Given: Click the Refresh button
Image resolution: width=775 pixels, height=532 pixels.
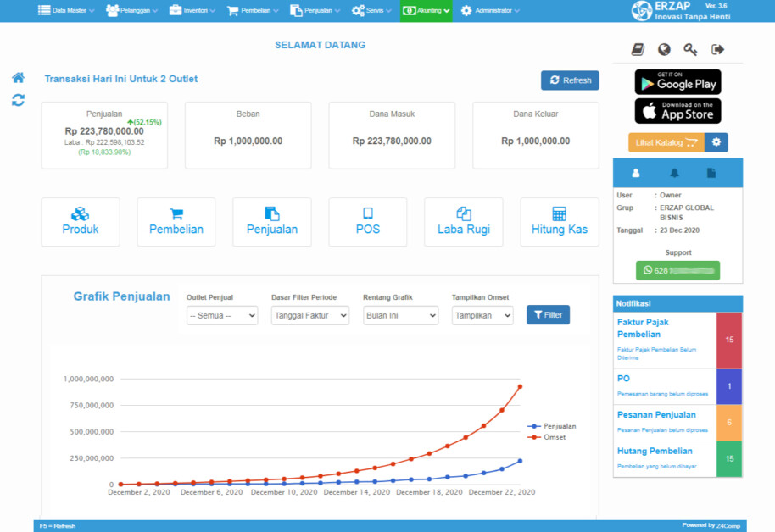Looking at the screenshot, I should pyautogui.click(x=570, y=80).
